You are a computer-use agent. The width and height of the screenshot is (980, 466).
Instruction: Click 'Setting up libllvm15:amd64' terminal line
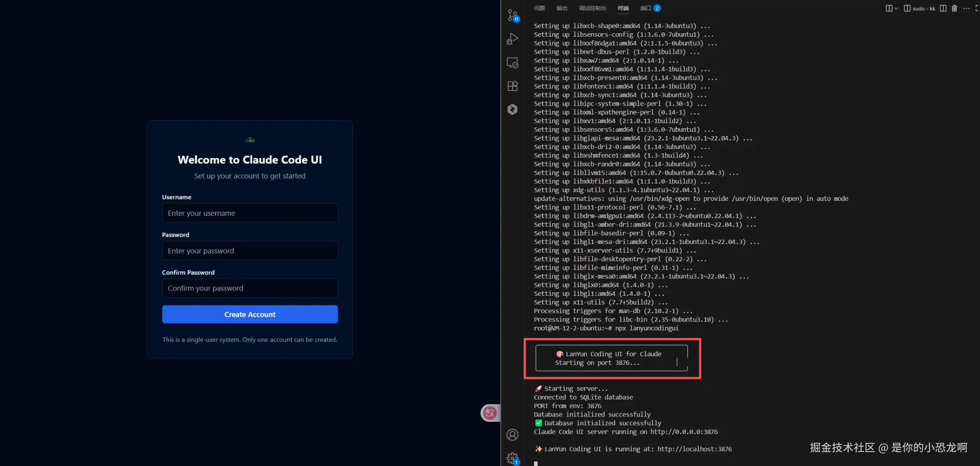pos(636,173)
